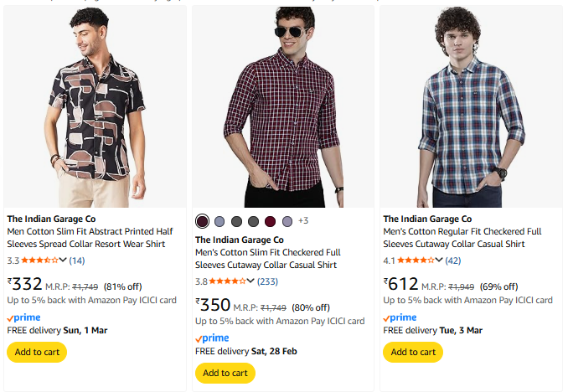568x392 pixels.
Task: Add ₹612 regular fit shirt to cart
Action: point(413,352)
